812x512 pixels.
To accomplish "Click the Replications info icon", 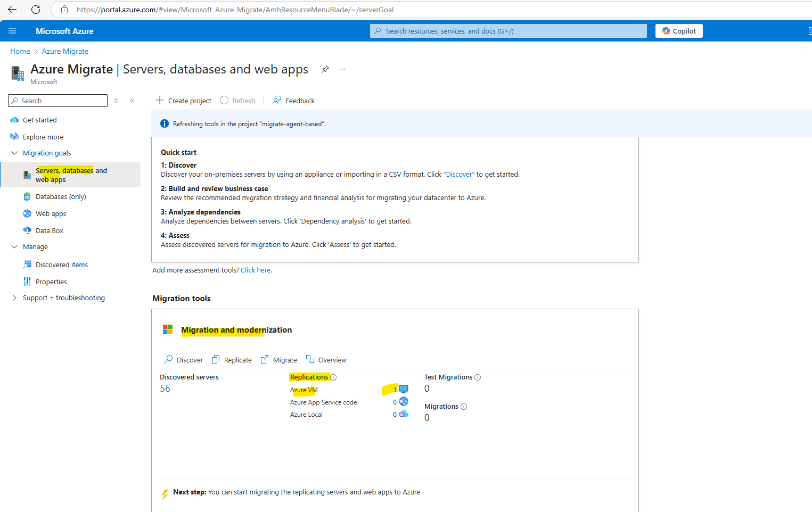I will [334, 377].
